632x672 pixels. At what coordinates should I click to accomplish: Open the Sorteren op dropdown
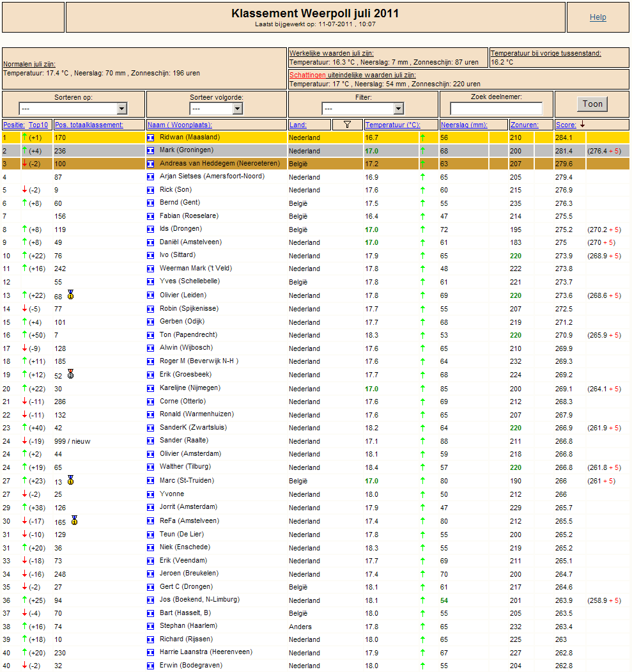73,109
